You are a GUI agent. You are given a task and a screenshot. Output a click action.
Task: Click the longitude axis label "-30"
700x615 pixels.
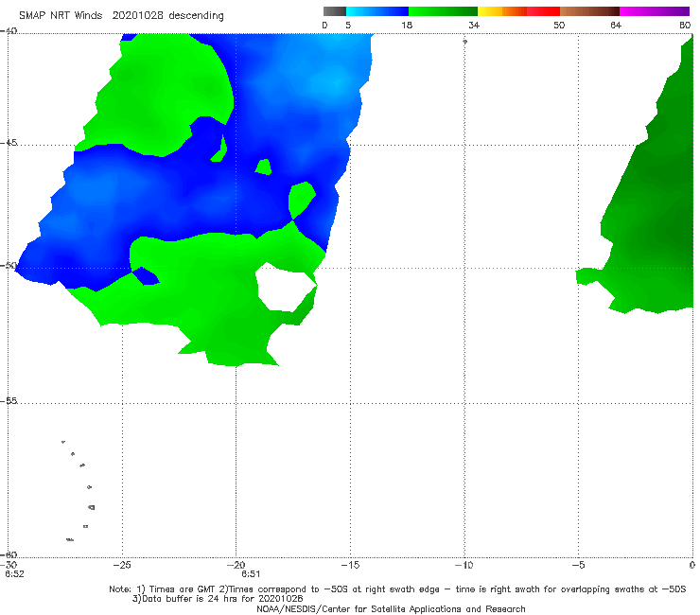click(x=9, y=565)
